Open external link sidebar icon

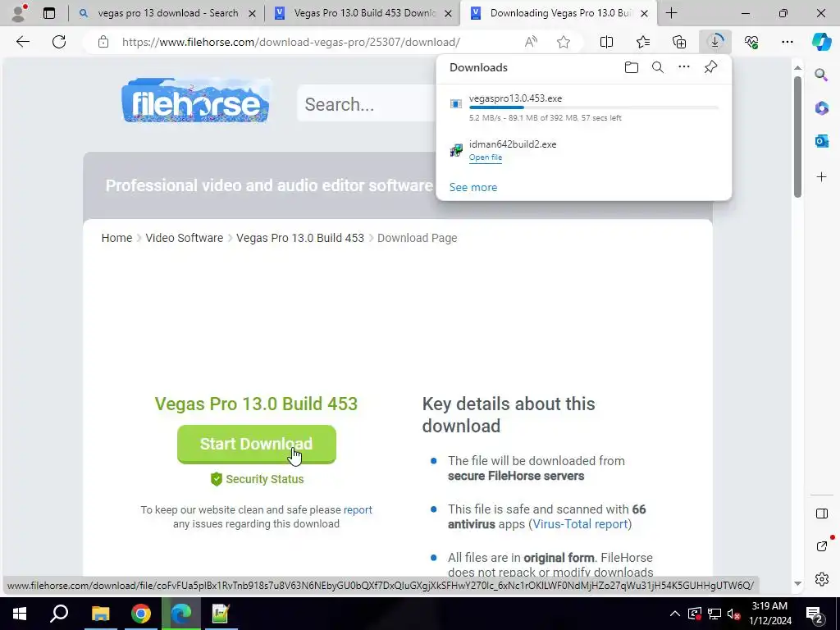point(821,546)
